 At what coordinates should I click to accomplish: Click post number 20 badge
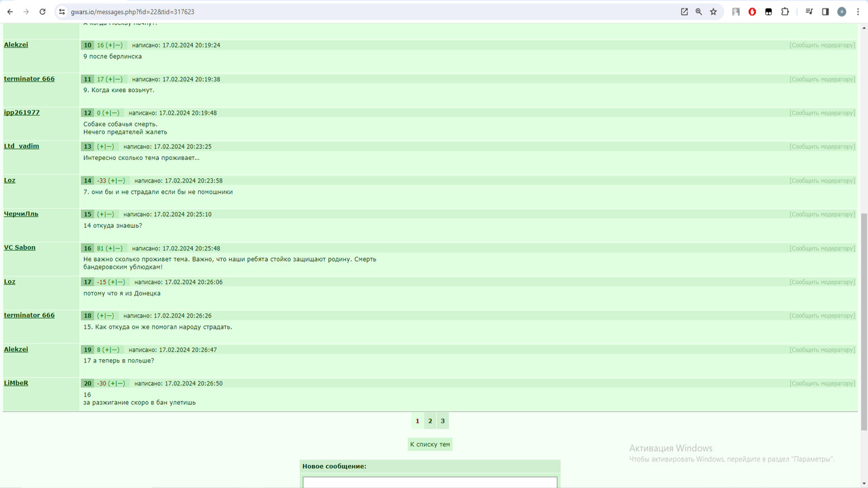[x=87, y=384]
